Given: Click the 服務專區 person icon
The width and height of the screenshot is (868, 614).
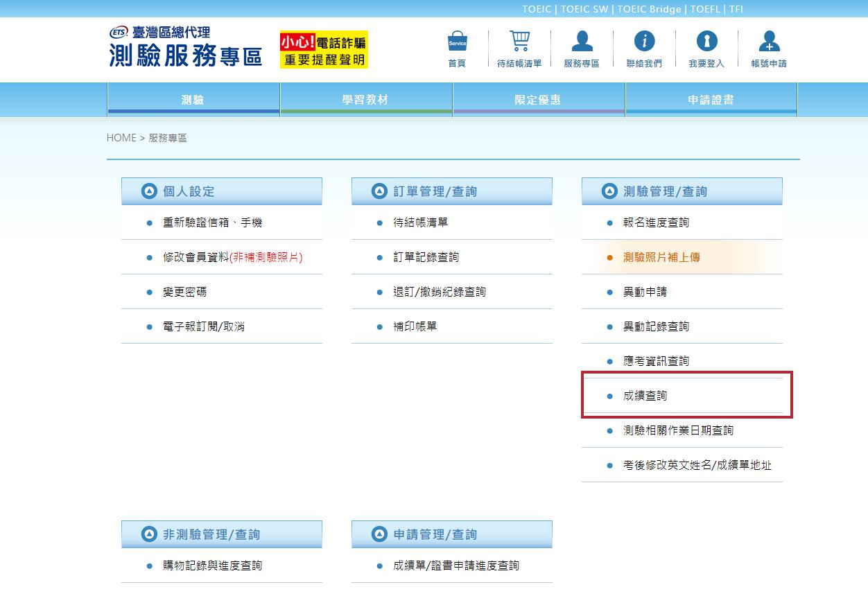Looking at the screenshot, I should coord(582,41).
